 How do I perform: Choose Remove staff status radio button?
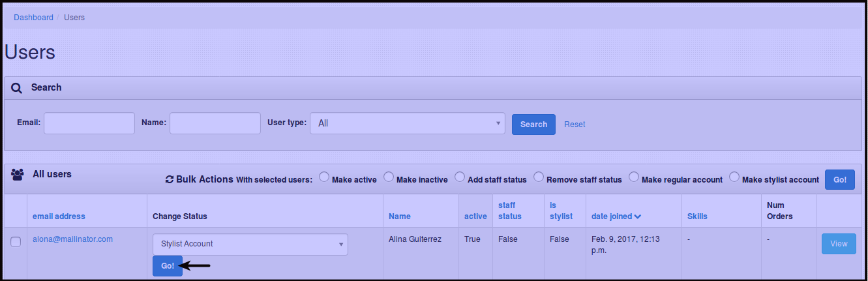pyautogui.click(x=539, y=177)
